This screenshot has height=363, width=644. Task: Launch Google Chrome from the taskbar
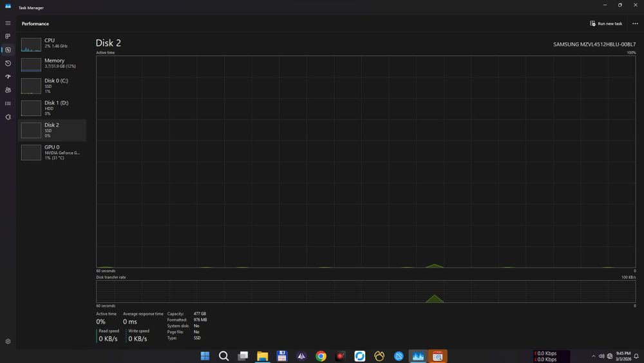point(321,356)
